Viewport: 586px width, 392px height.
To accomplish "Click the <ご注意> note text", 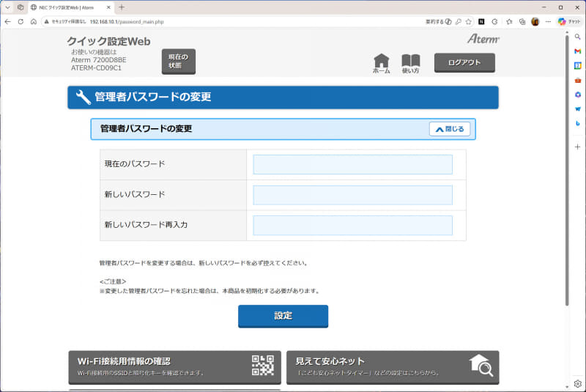I will click(113, 281).
